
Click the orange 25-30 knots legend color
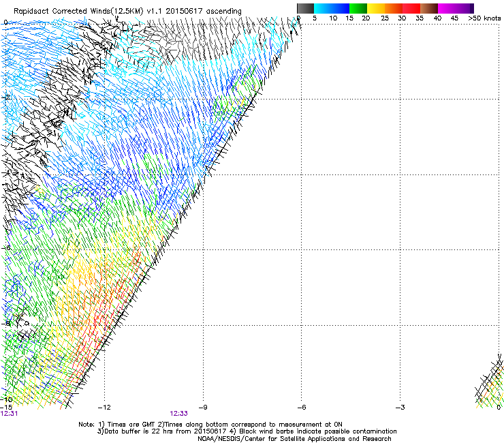(x=394, y=8)
